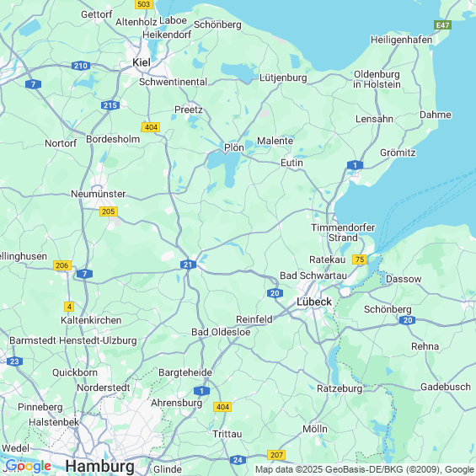Click the blue 24 highway shield
This screenshot has width=476, height=476.
coord(238,460)
